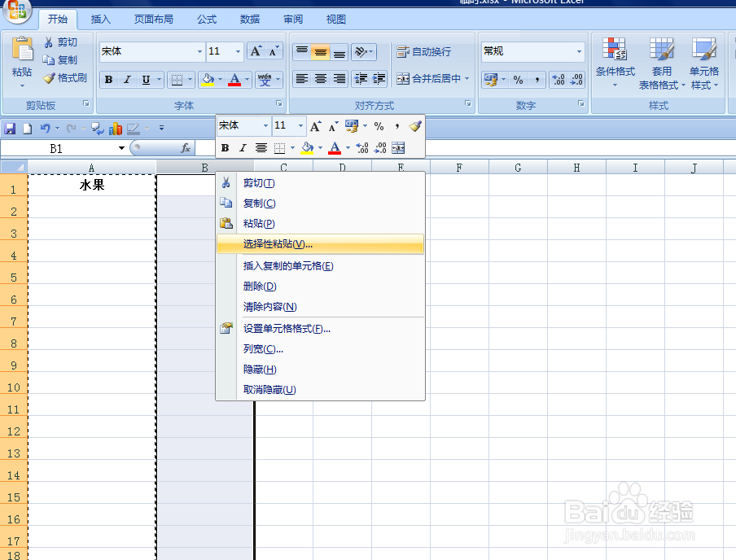Toggle top vertical alignment

point(302,51)
